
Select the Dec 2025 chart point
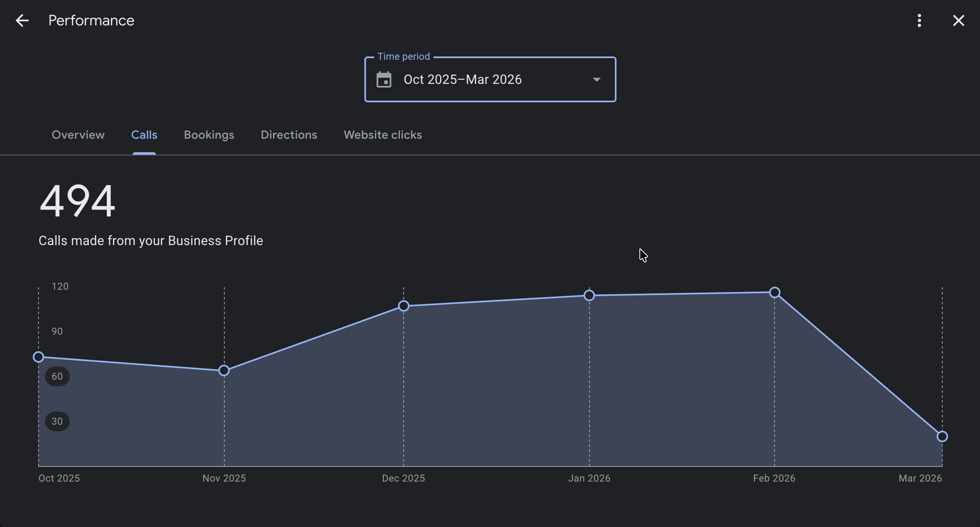pos(404,306)
